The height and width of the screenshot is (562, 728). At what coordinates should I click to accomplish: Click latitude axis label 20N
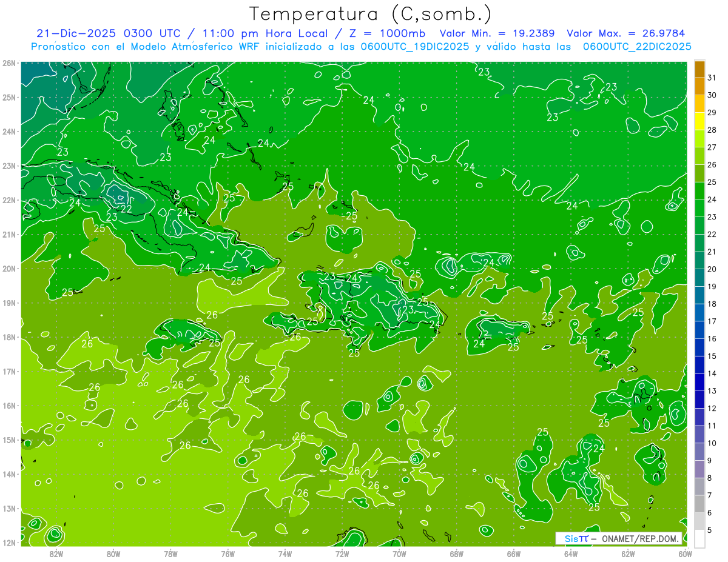(x=9, y=269)
